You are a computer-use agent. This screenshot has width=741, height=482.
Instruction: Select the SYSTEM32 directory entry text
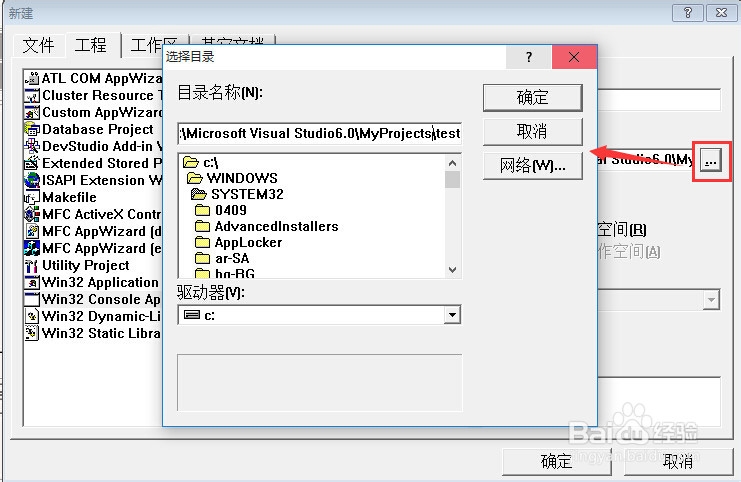tap(247, 194)
